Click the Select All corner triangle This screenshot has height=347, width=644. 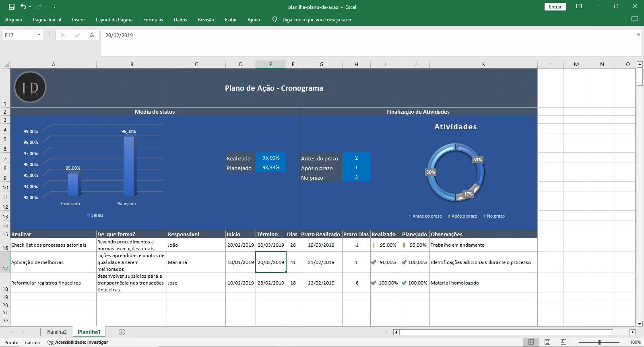(6, 64)
